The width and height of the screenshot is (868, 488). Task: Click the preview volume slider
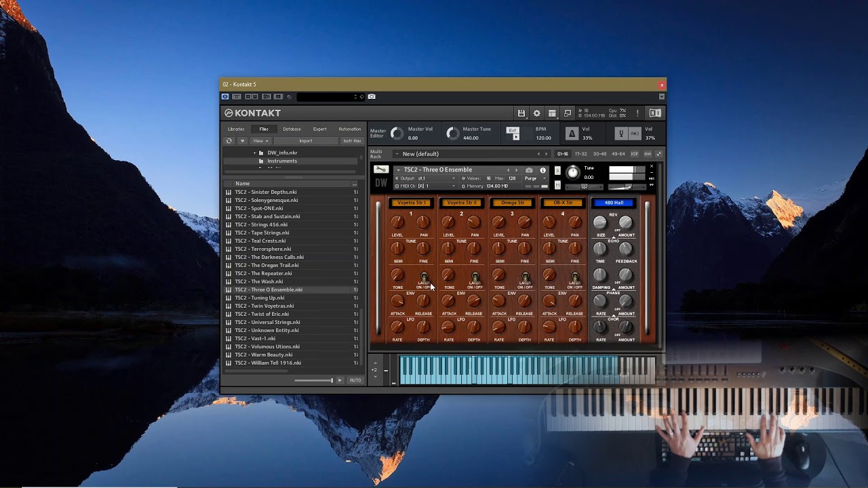(x=313, y=380)
